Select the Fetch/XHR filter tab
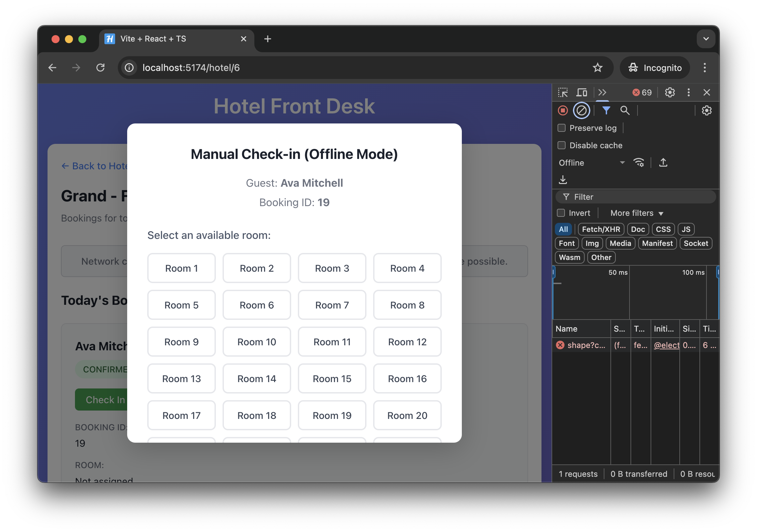757x532 pixels. 601,229
